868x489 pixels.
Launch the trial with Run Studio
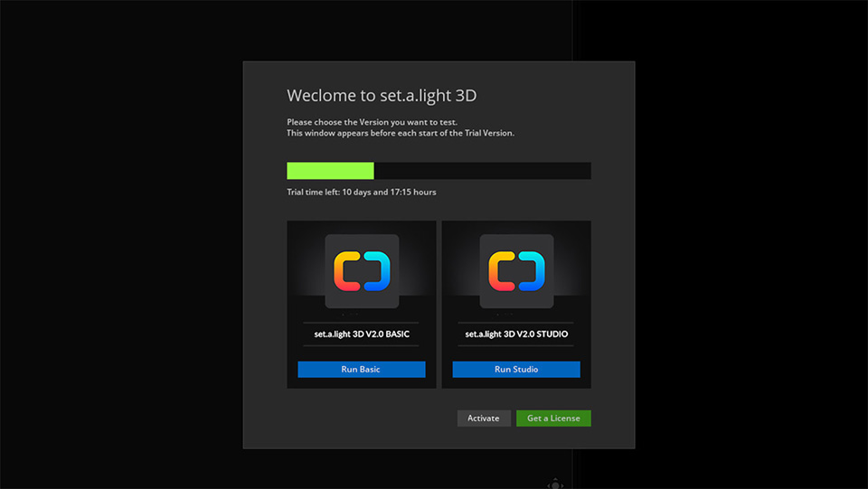point(516,370)
